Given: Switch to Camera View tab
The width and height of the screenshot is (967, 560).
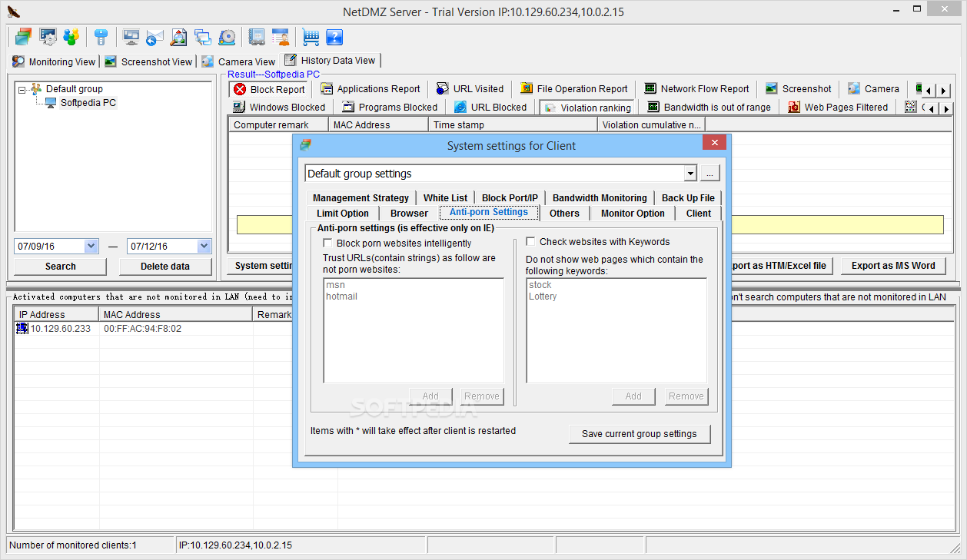Looking at the screenshot, I should point(238,61).
